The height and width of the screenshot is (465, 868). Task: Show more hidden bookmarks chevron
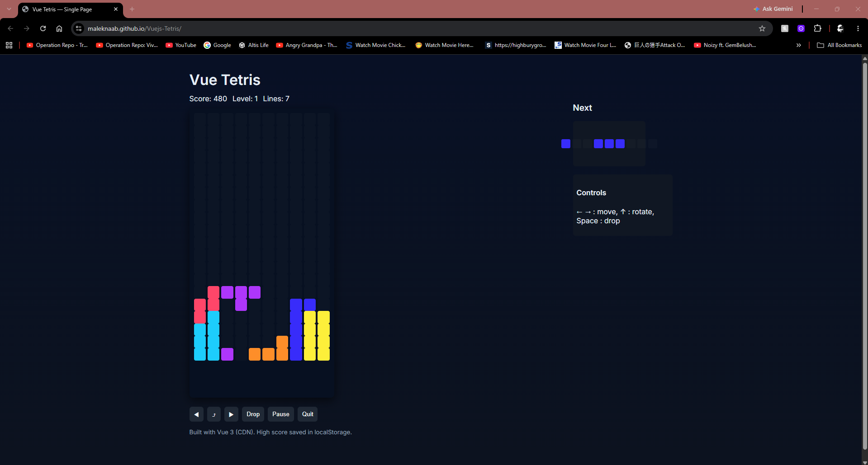pos(799,45)
